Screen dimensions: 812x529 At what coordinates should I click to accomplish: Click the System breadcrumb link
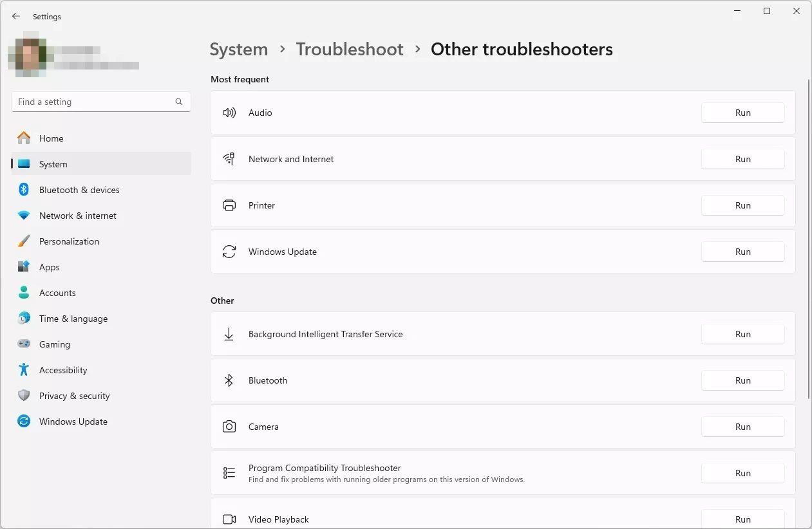point(239,50)
